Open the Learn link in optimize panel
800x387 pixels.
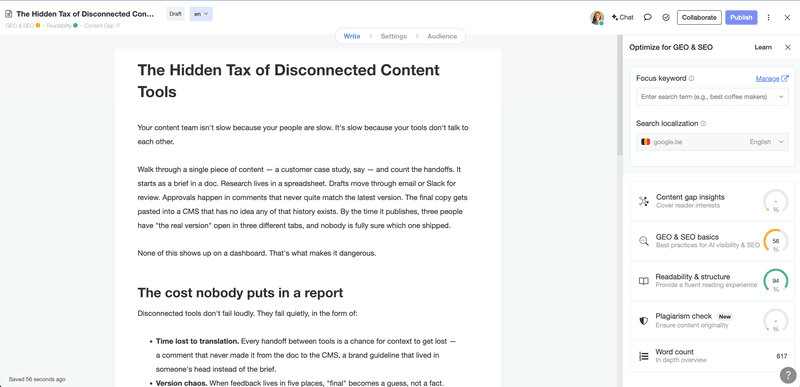[x=763, y=47]
